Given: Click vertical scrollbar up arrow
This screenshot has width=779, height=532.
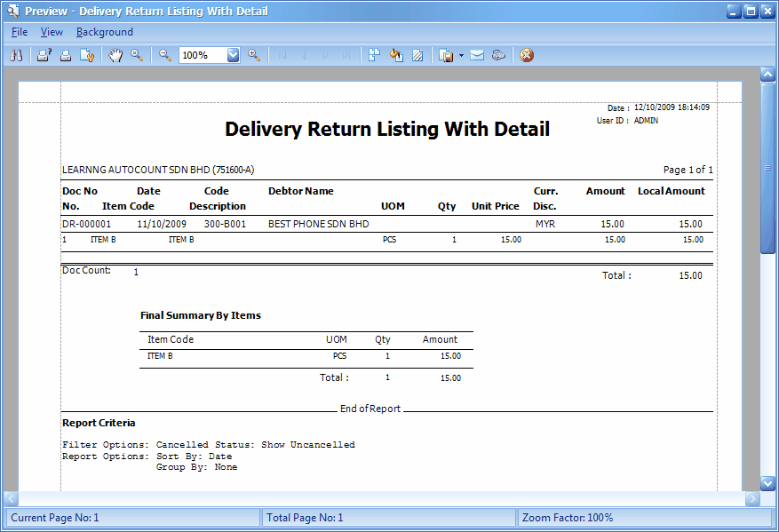Looking at the screenshot, I should tap(767, 75).
